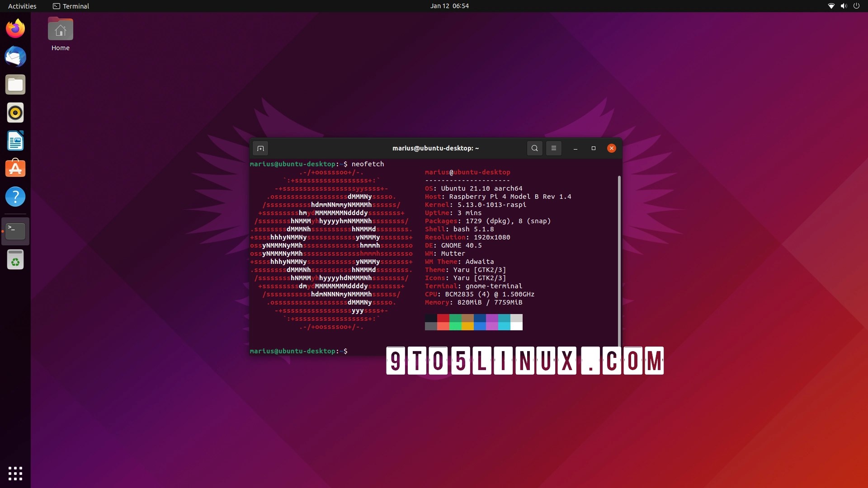Open Firefox from the dock
Viewport: 868px width, 488px height.
[x=15, y=28]
